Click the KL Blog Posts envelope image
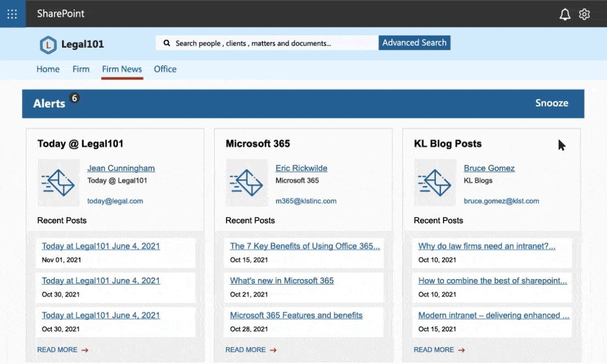Screen dimensions: 607x364 [435, 183]
